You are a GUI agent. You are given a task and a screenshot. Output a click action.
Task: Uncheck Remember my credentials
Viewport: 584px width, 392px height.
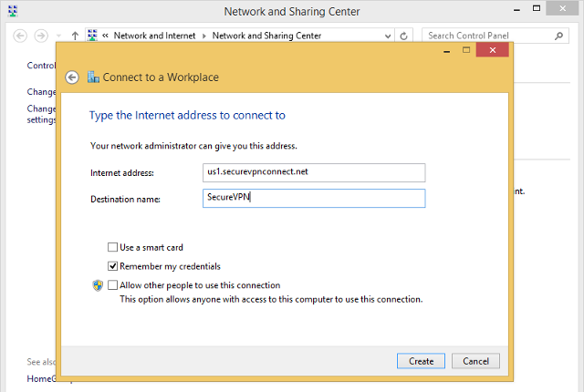click(112, 266)
